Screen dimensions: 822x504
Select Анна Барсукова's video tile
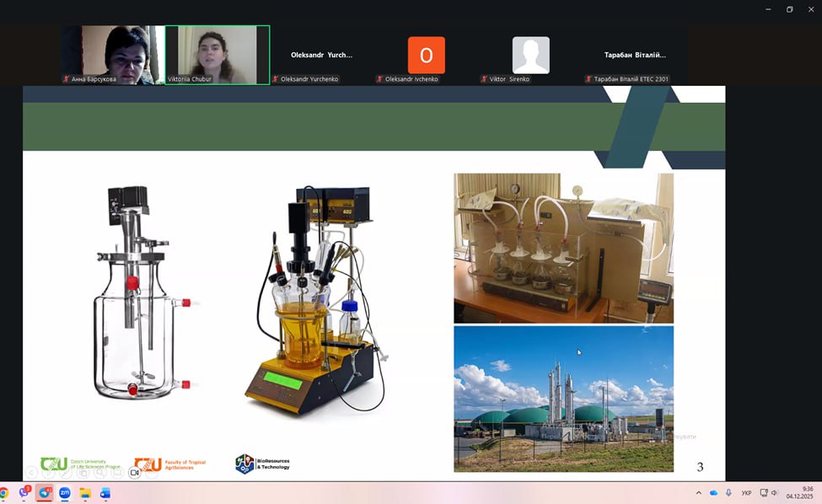coord(112,54)
